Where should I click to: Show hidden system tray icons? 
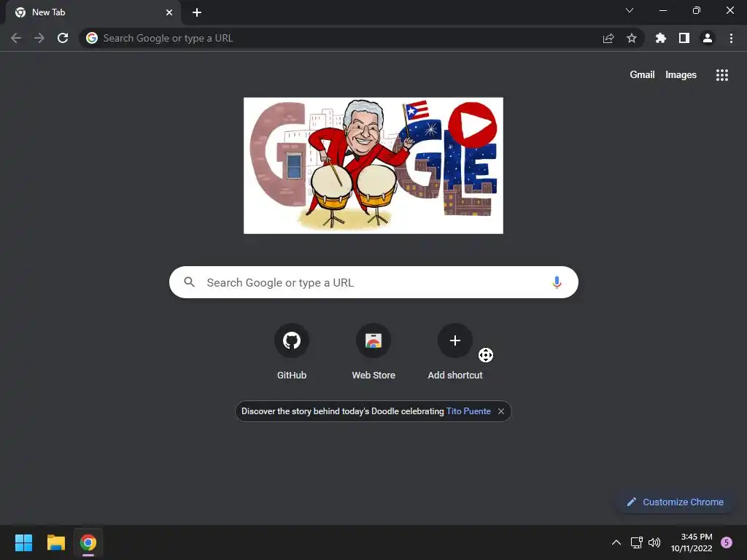click(616, 542)
